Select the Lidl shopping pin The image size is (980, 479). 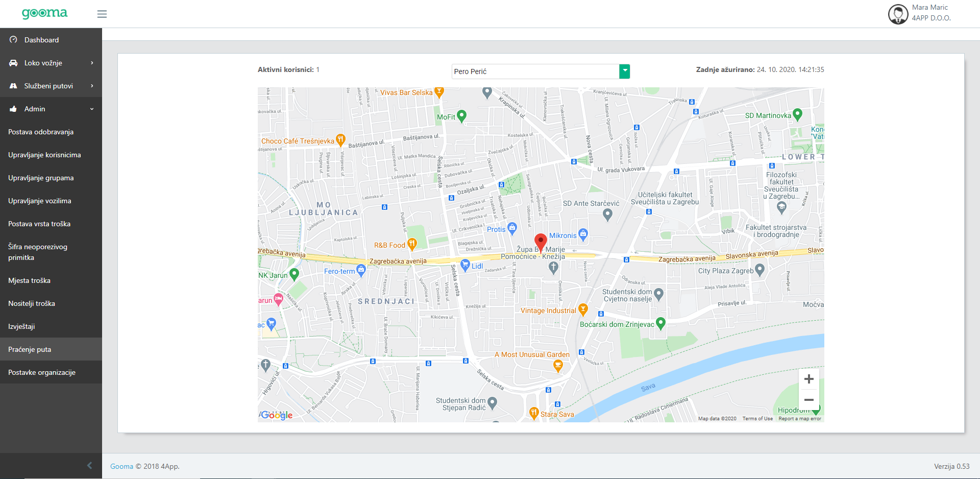[x=465, y=265]
